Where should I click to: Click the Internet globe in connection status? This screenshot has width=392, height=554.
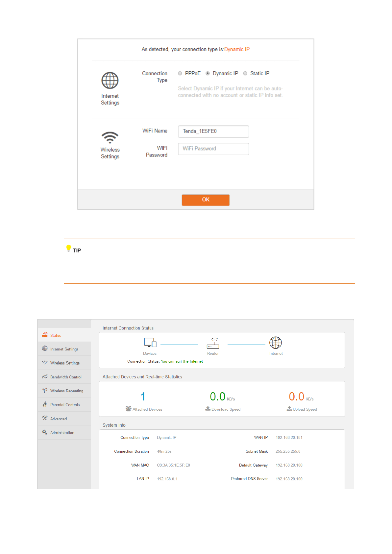click(276, 343)
